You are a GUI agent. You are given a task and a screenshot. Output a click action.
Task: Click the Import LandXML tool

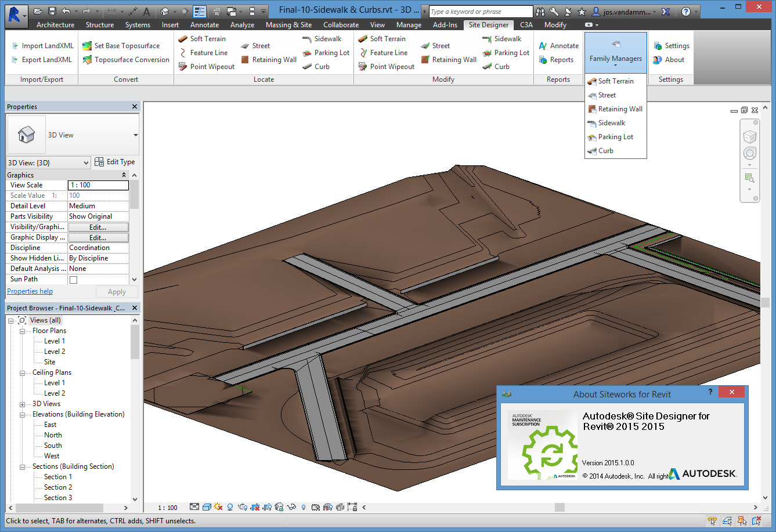(x=42, y=46)
